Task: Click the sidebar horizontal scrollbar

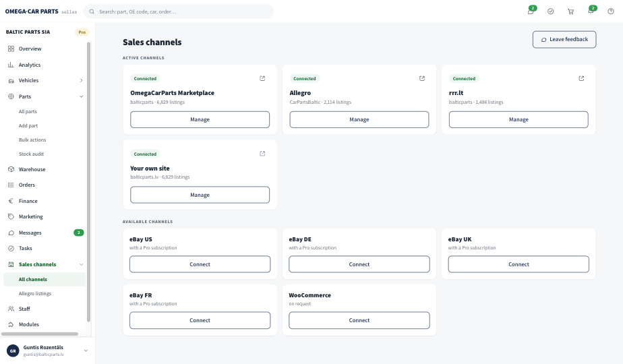Action: tap(40, 334)
